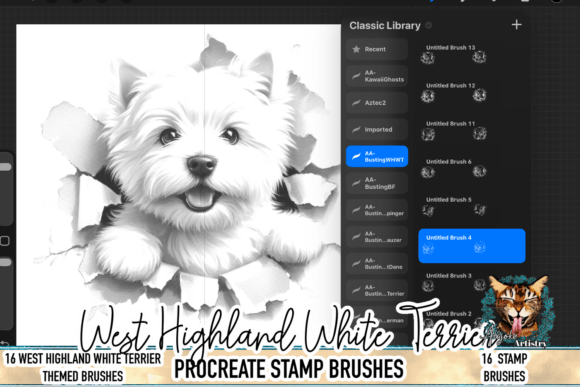Select Untitled Brush 3
The image size is (580, 387).
(472, 283)
